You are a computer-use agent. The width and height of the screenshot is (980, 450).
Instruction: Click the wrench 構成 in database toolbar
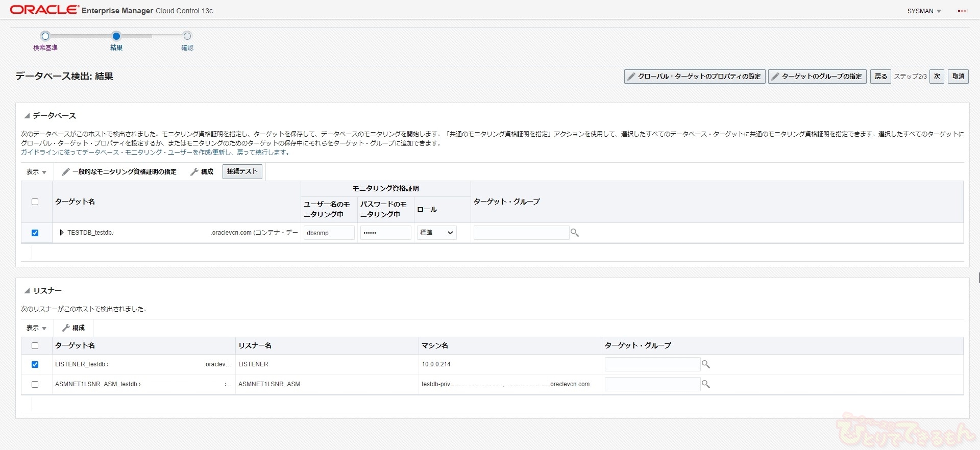(202, 172)
